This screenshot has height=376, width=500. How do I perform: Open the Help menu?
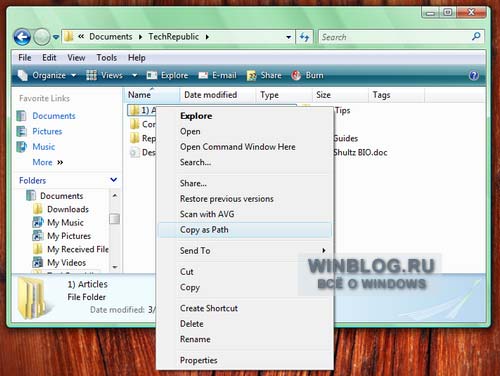(x=137, y=58)
